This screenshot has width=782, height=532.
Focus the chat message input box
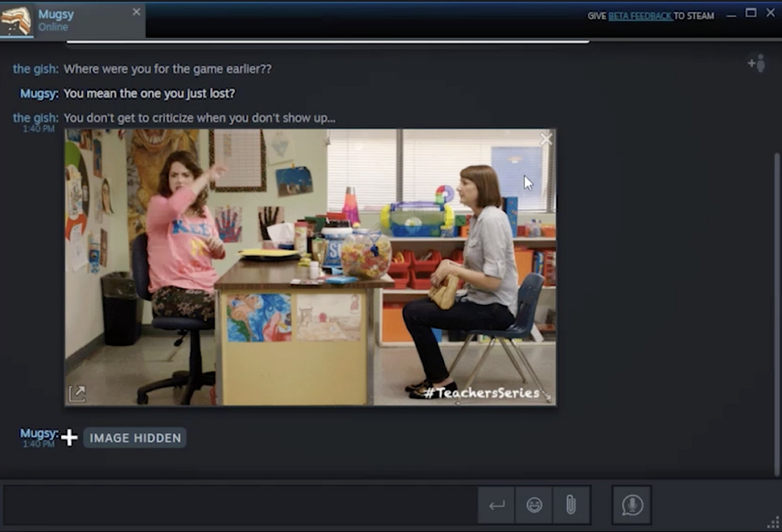(240, 505)
